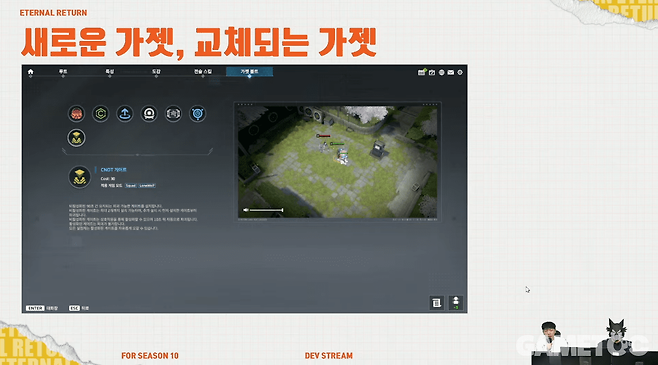Select the red brain-shaped gadget icon
The height and width of the screenshot is (365, 658).
76,114
